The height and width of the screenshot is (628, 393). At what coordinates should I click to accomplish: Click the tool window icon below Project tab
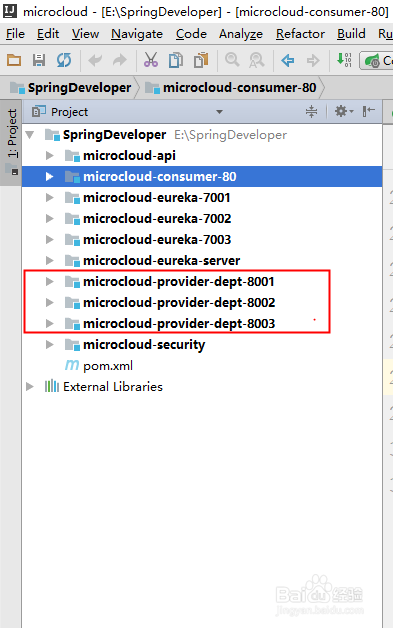coord(12,169)
